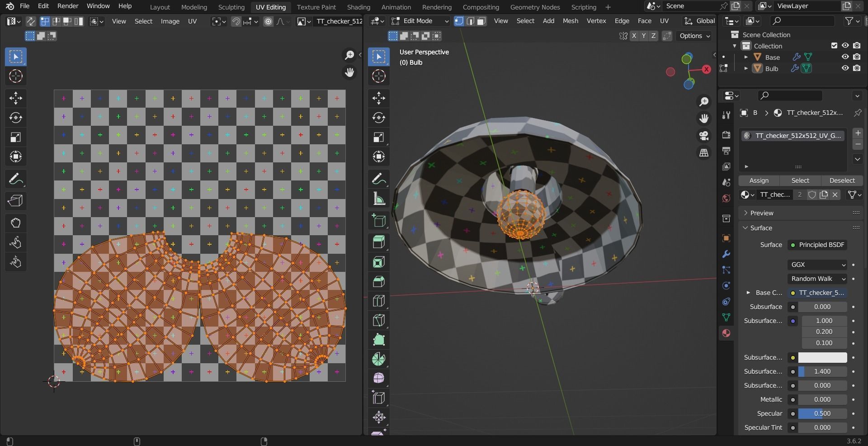Expand the Base object in outliner

[x=746, y=57]
